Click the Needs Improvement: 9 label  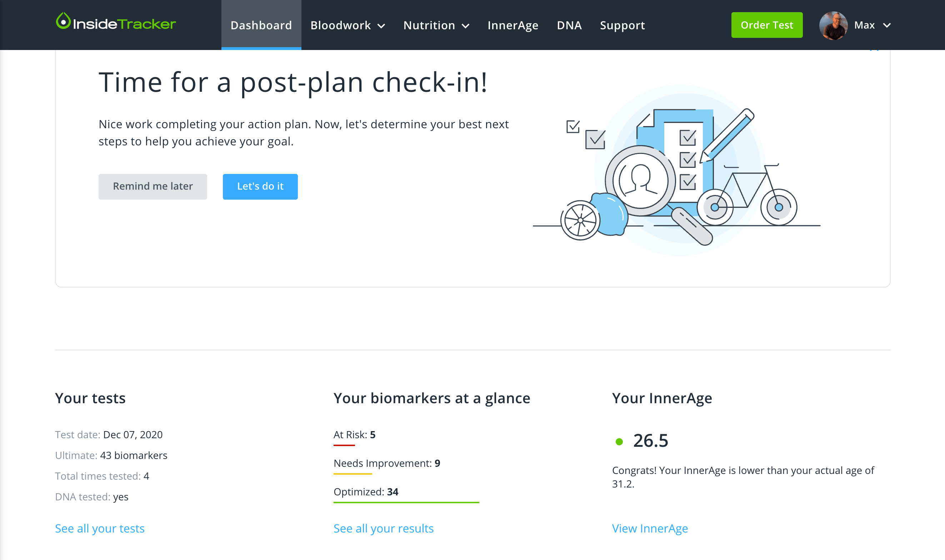[x=387, y=463]
